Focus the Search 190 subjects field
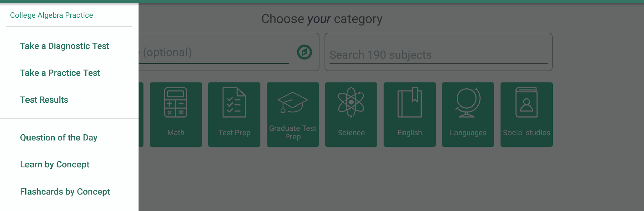 (x=438, y=55)
